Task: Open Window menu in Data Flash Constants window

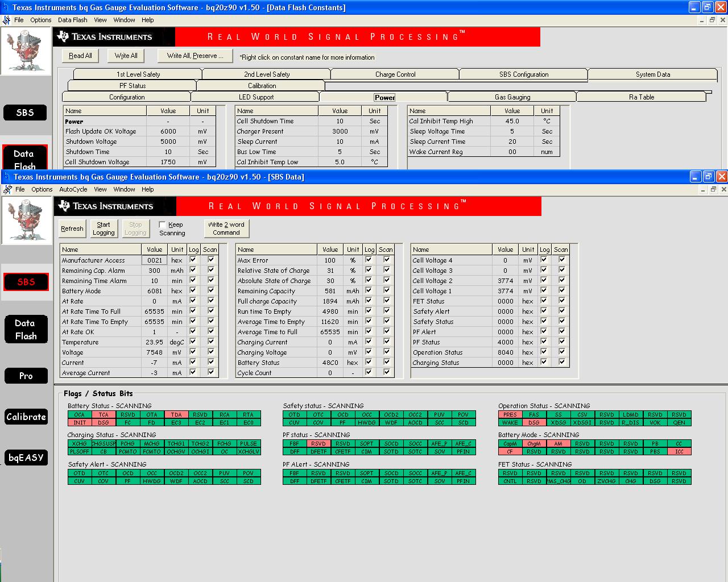Action: [124, 20]
